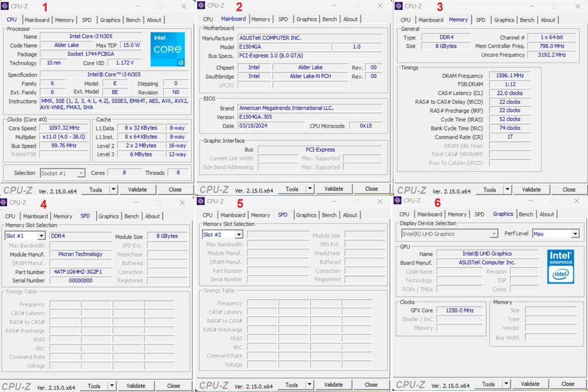Click the Core Speed value 1097.32 MHz
Screen dimensions: 588x392
[64, 128]
